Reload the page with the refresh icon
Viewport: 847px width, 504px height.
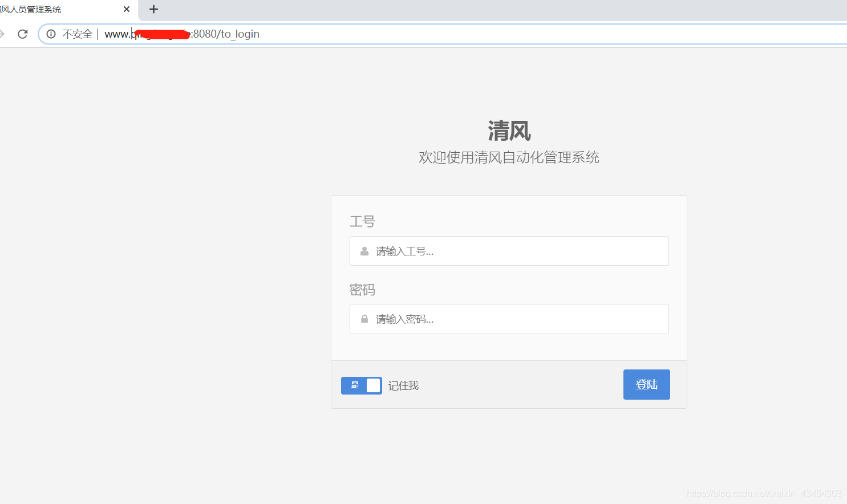(x=22, y=34)
